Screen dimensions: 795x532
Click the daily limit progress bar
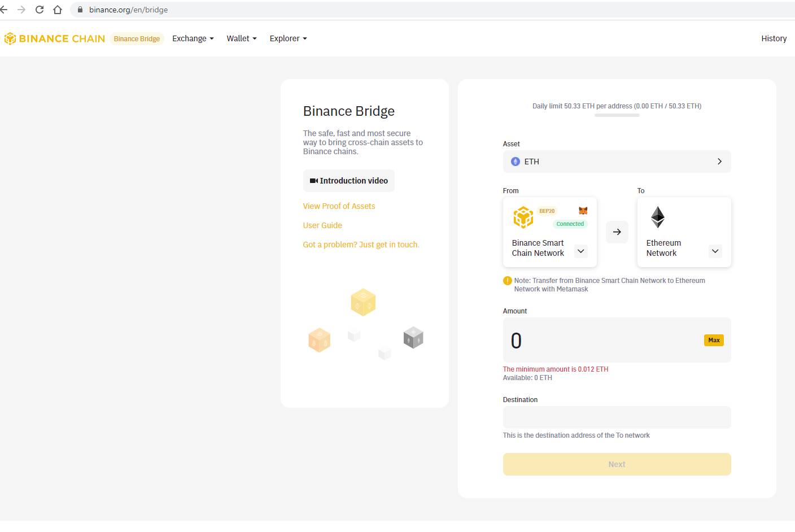(x=617, y=115)
